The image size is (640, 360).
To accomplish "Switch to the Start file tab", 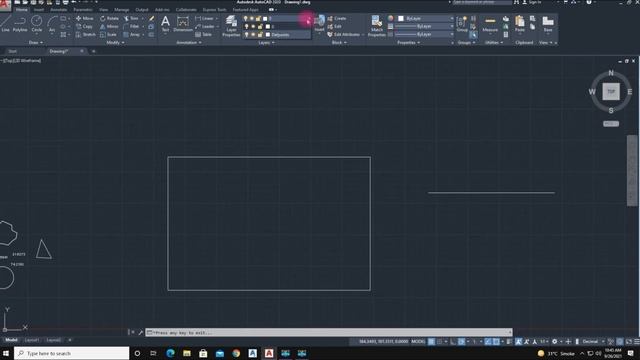I will coord(13,51).
